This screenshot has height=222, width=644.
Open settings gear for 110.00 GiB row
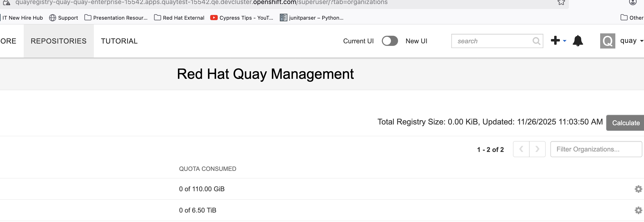coord(638,189)
